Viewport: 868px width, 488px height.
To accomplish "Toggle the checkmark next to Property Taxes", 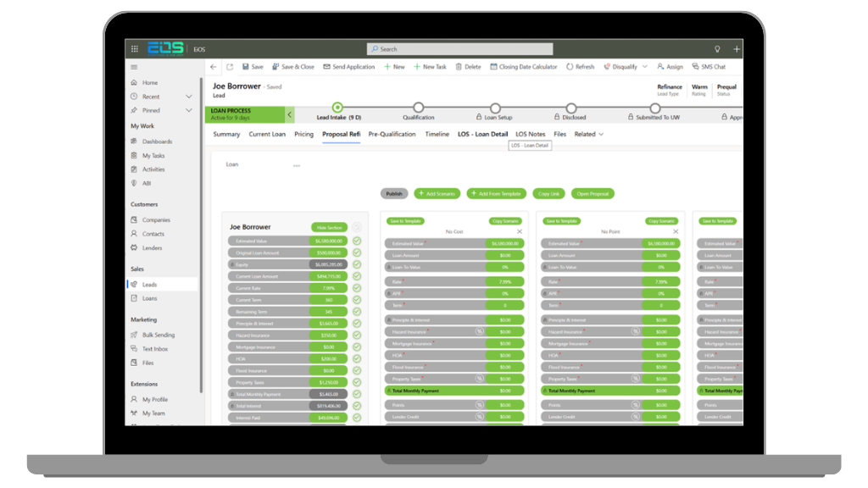I will [x=357, y=382].
